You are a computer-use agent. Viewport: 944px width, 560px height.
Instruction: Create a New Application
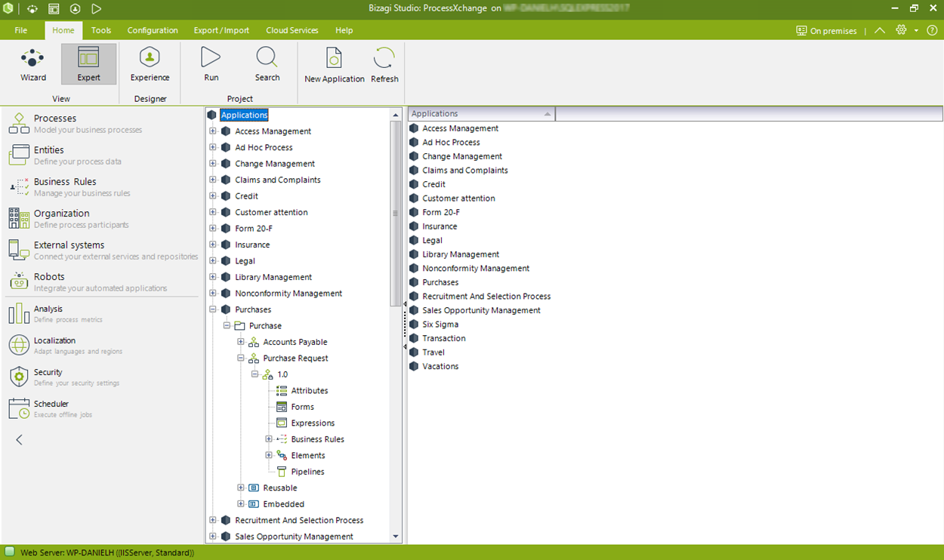pos(334,65)
